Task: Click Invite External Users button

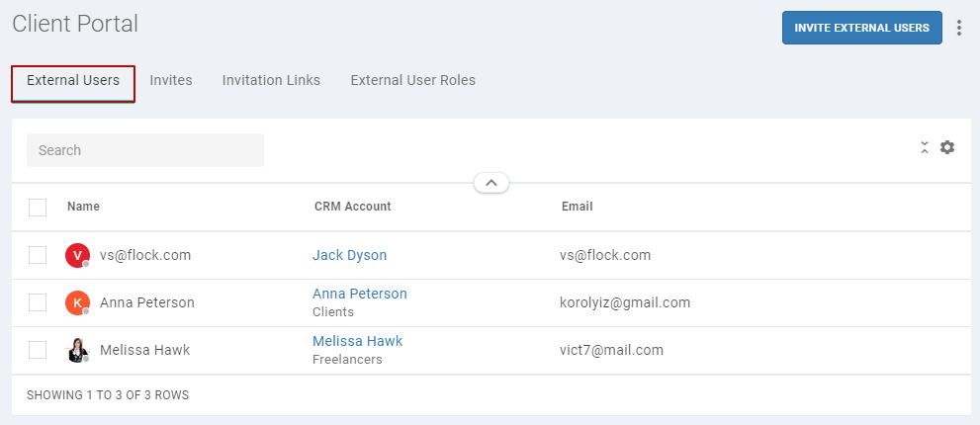Action: pos(862,28)
